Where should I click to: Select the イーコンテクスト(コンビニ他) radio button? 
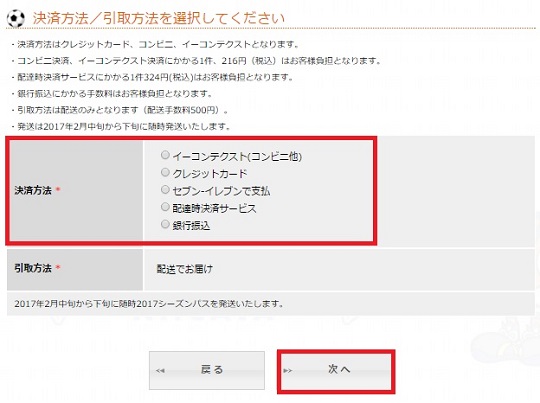pos(165,155)
